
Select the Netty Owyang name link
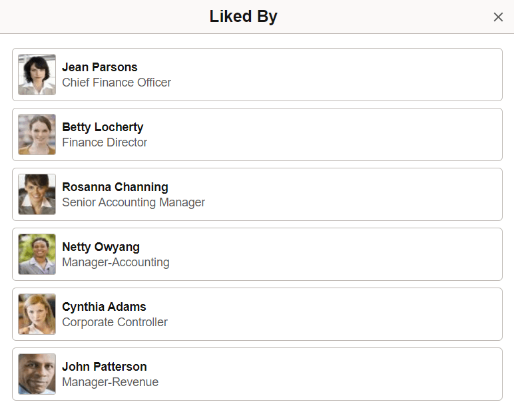tap(101, 247)
